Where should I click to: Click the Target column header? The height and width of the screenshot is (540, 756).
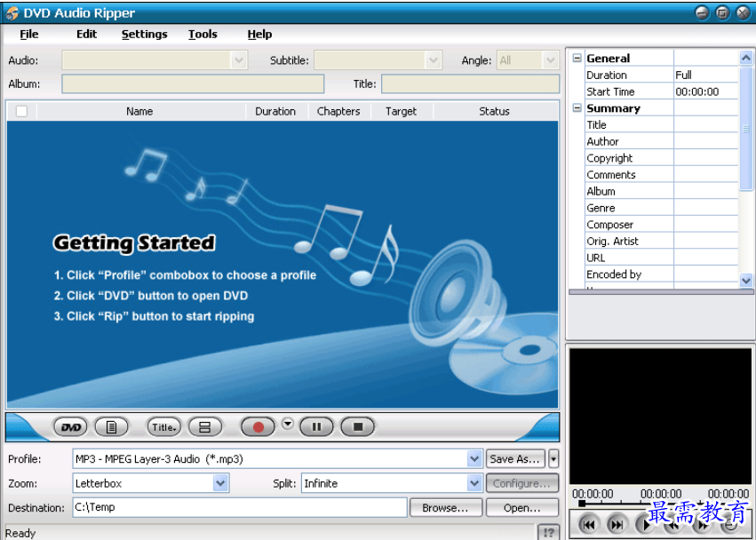click(x=402, y=111)
